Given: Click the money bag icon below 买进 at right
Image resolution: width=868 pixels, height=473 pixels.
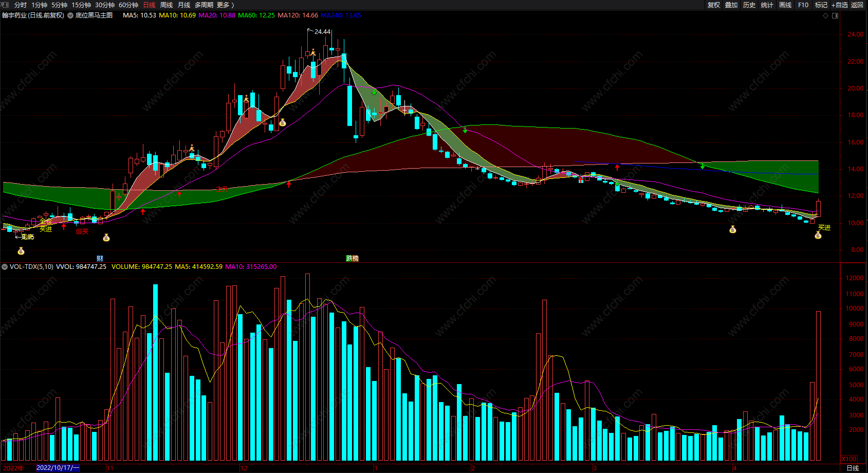Looking at the screenshot, I should click(818, 235).
